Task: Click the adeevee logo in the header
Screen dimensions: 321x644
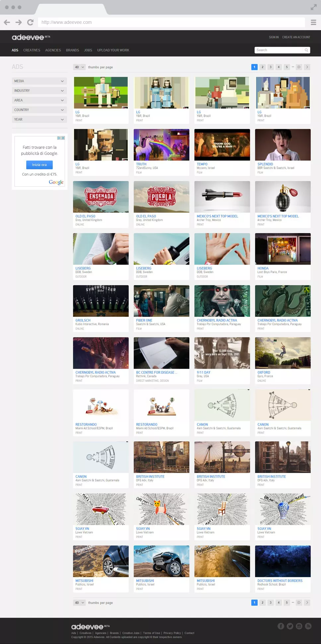Action: point(28,37)
